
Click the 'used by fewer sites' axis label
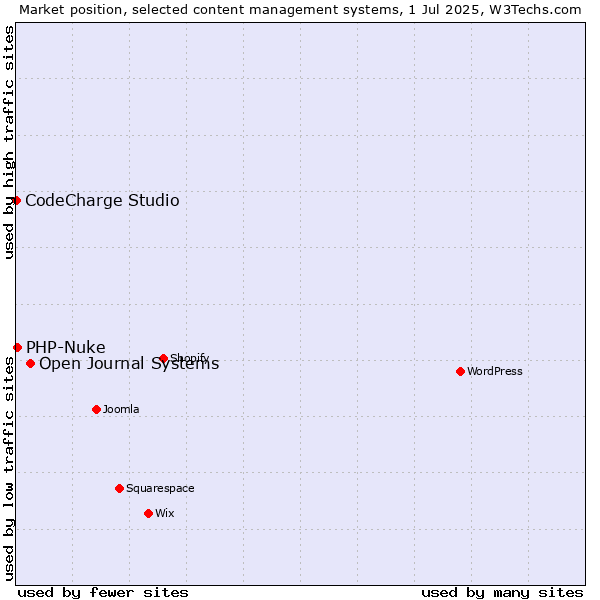click(x=103, y=593)
